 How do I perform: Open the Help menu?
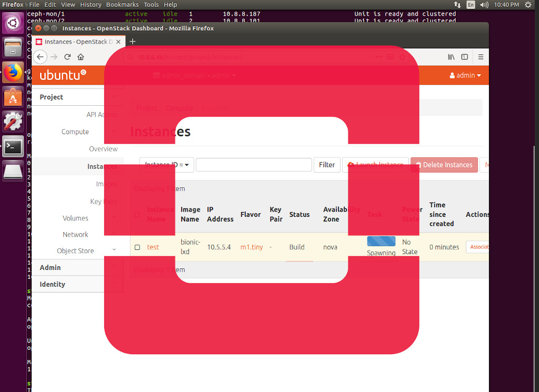tap(170, 4)
